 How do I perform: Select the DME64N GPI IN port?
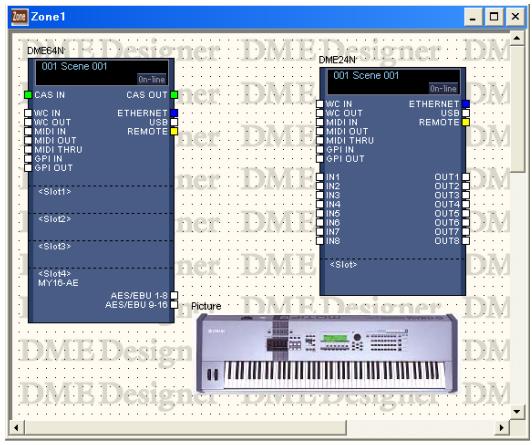[x=28, y=159]
